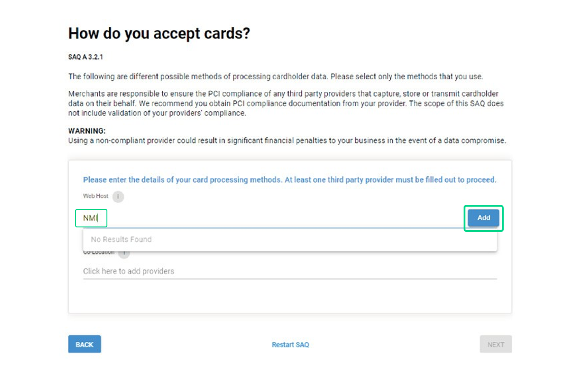588x381 pixels.
Task: Click Restart SAQ to begin again
Action: [290, 345]
